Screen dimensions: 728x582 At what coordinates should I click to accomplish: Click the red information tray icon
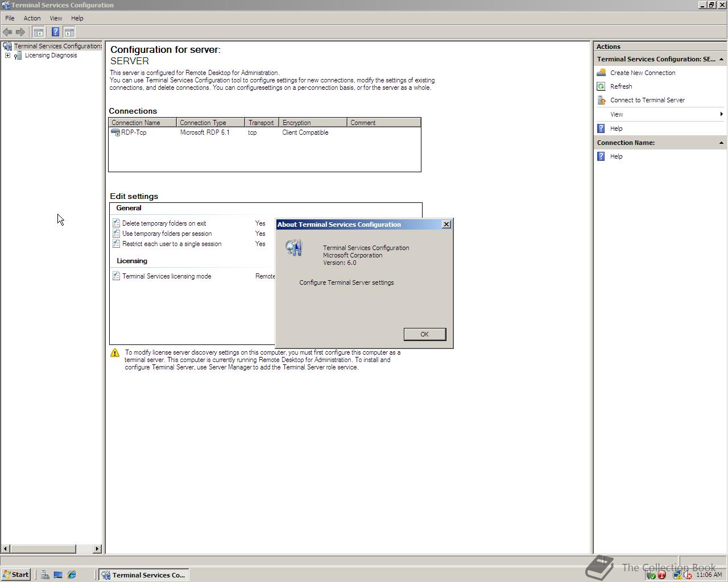[x=661, y=575]
